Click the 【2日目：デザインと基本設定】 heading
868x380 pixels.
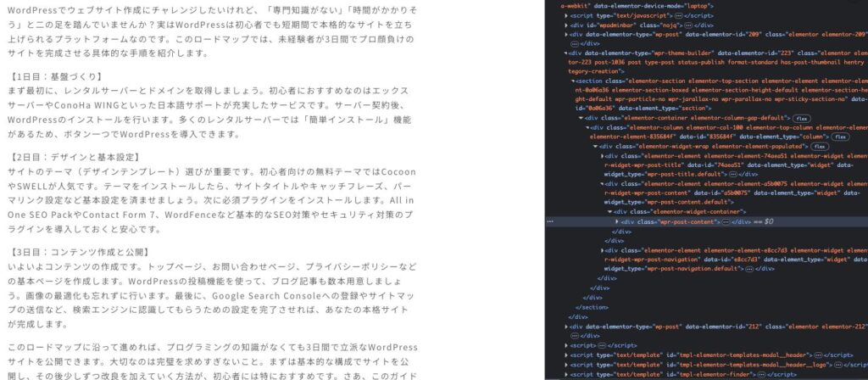pyautogui.click(x=75, y=157)
